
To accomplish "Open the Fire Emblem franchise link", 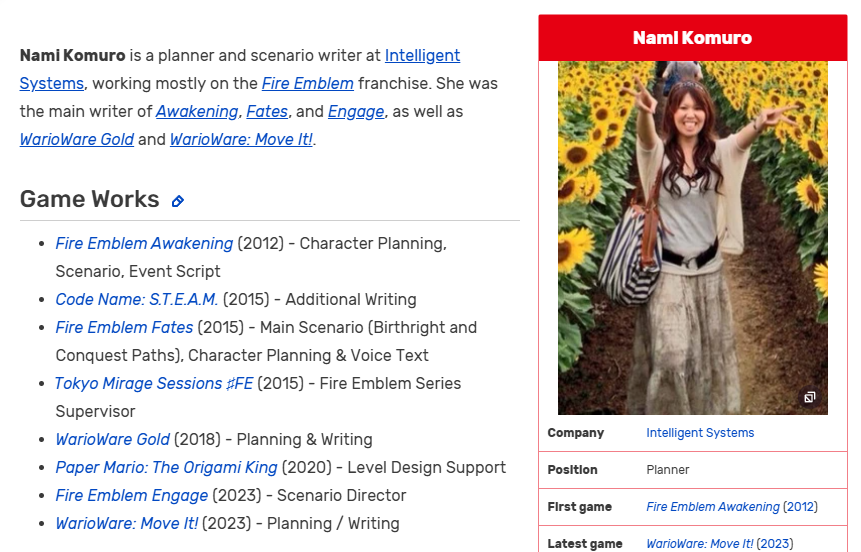I will tap(308, 83).
